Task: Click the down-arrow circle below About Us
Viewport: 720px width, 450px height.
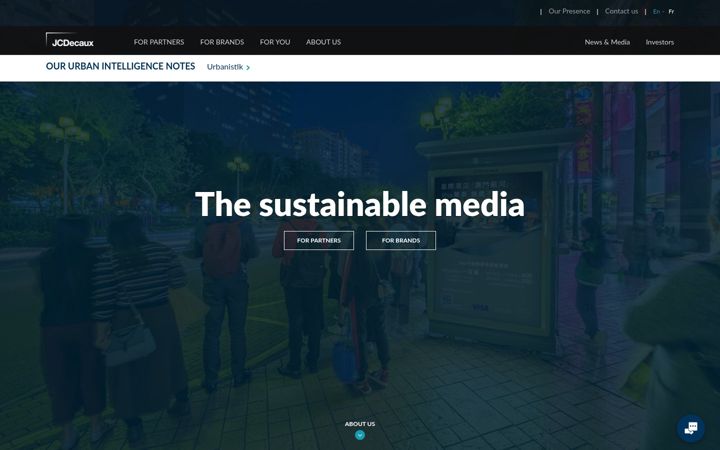Action: 360,435
